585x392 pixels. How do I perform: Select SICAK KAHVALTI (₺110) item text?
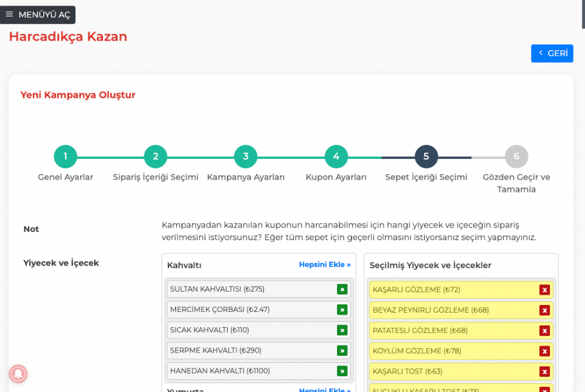pos(210,330)
